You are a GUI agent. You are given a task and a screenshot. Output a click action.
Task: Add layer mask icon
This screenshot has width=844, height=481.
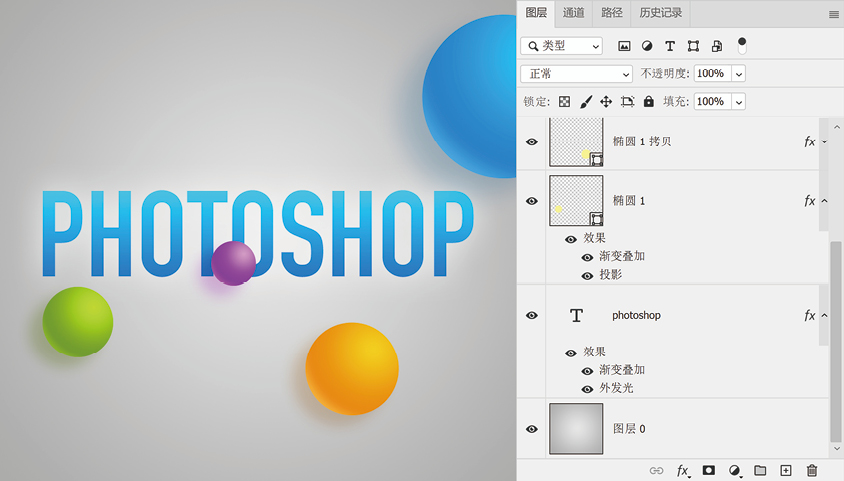[x=708, y=470]
